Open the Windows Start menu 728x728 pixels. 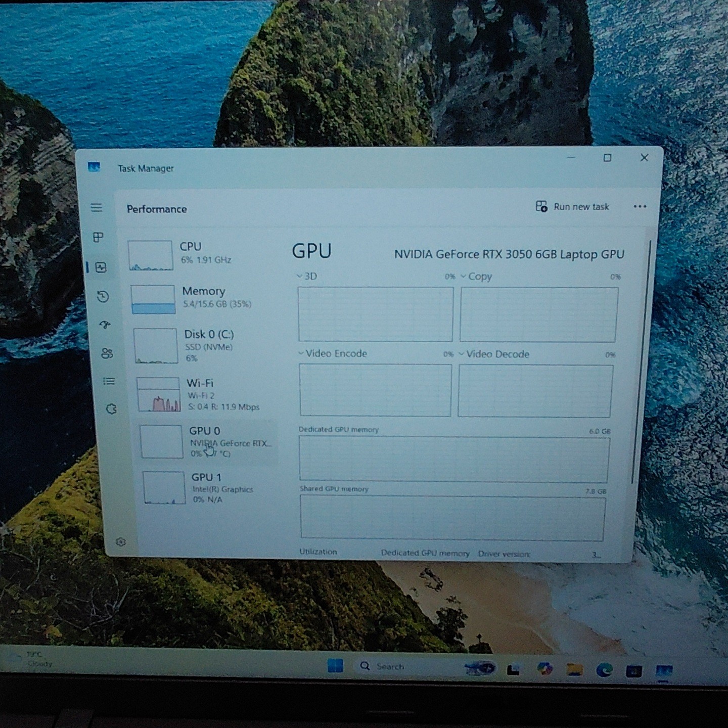pos(335,665)
